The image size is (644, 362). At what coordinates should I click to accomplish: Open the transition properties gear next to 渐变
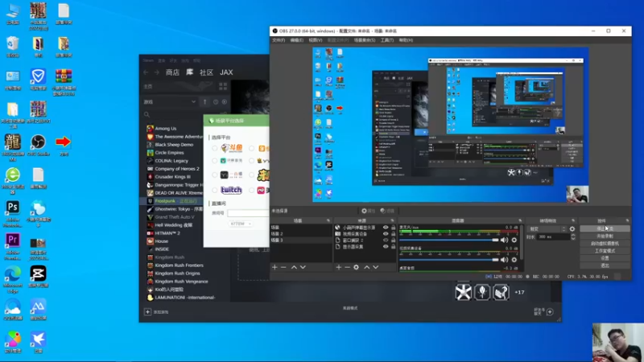(x=572, y=229)
